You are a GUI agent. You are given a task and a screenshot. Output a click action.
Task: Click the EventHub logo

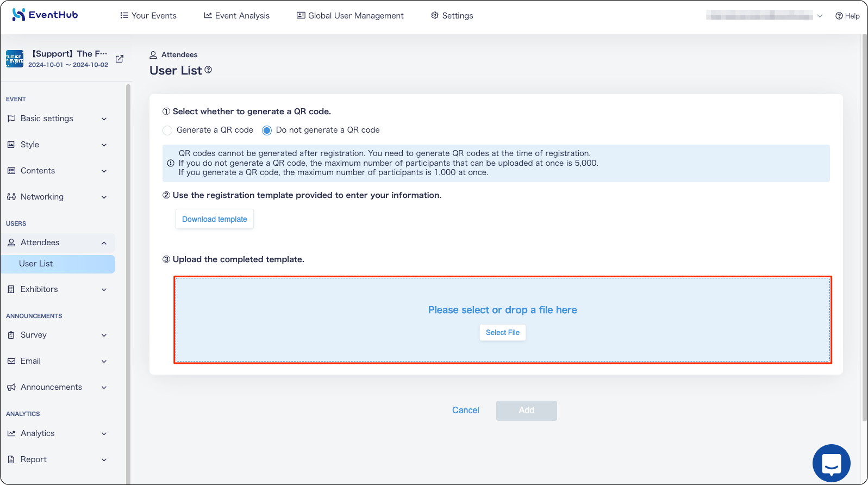click(x=45, y=15)
